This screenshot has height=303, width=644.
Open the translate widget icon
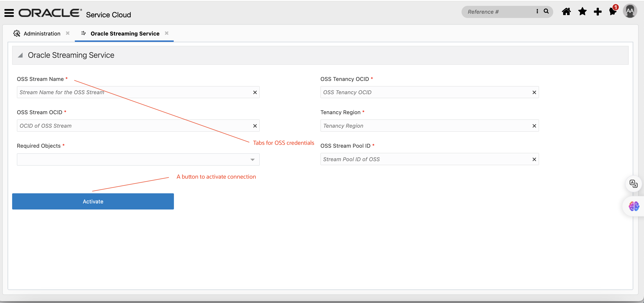[633, 184]
